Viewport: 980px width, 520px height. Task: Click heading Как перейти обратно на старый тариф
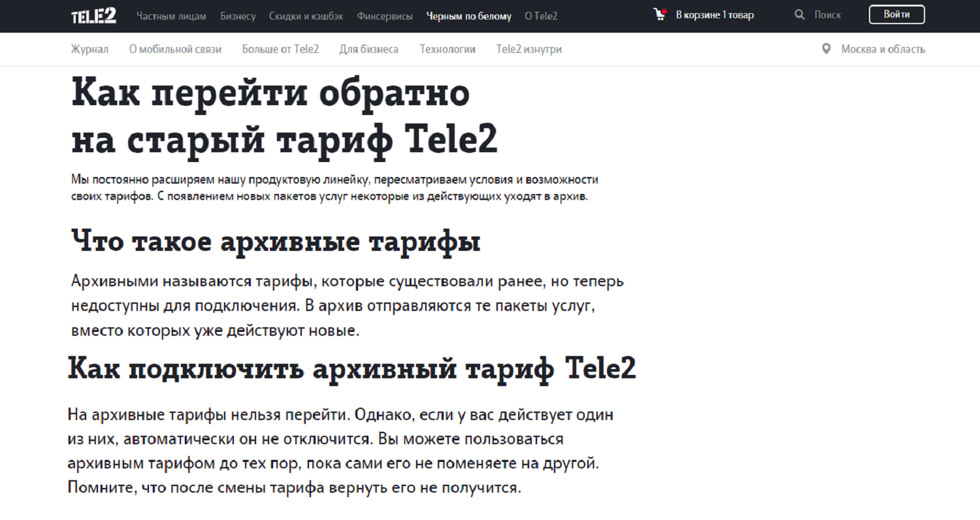[x=284, y=117]
